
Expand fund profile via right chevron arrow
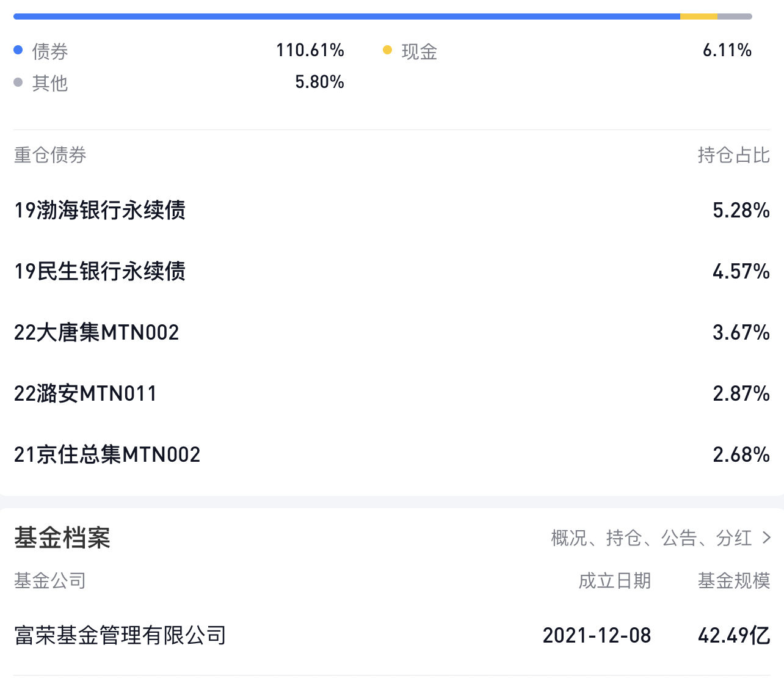pyautogui.click(x=766, y=538)
